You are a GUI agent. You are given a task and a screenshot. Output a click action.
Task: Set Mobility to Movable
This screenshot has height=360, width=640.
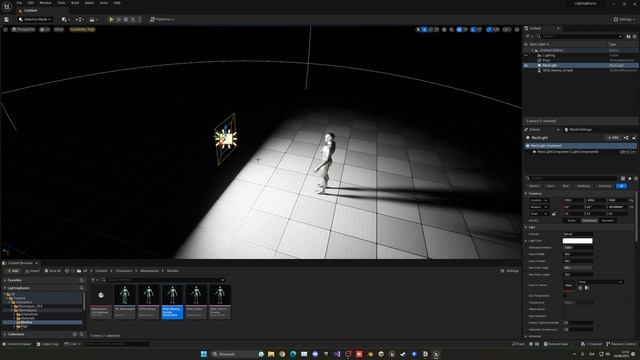608,220
